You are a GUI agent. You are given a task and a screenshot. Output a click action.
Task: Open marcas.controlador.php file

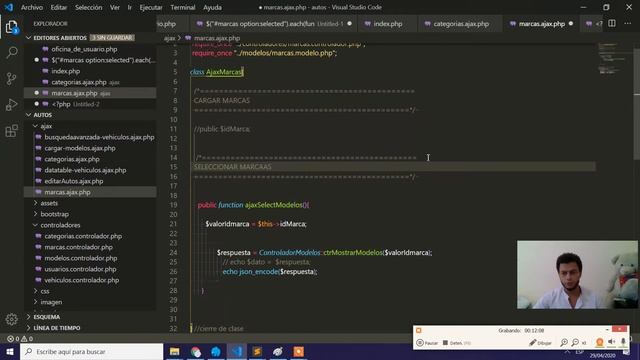pos(79,247)
